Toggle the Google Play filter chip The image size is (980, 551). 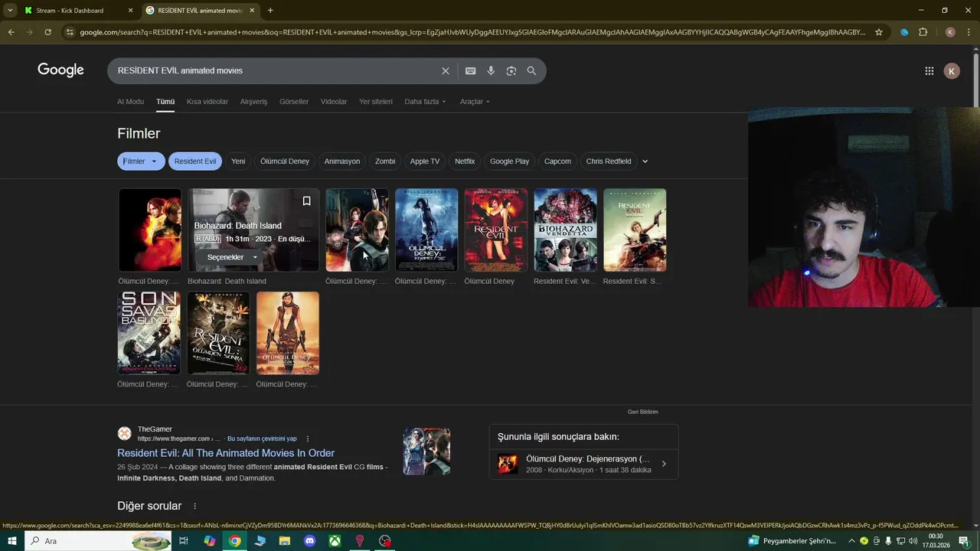[509, 161]
